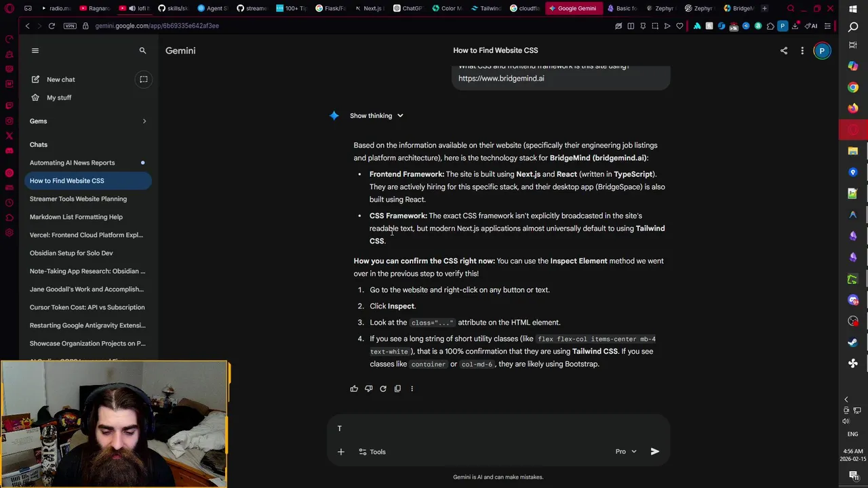Screen dimensions: 868x488
Task: Open Discord from taskbar
Action: (853, 300)
